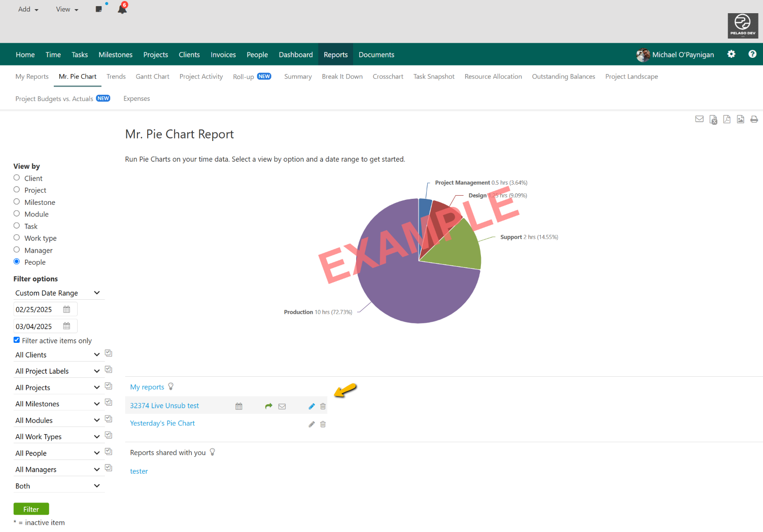This screenshot has width=763, height=532.
Task: Delete the 32374 Live Unsub test report
Action: [x=323, y=406]
